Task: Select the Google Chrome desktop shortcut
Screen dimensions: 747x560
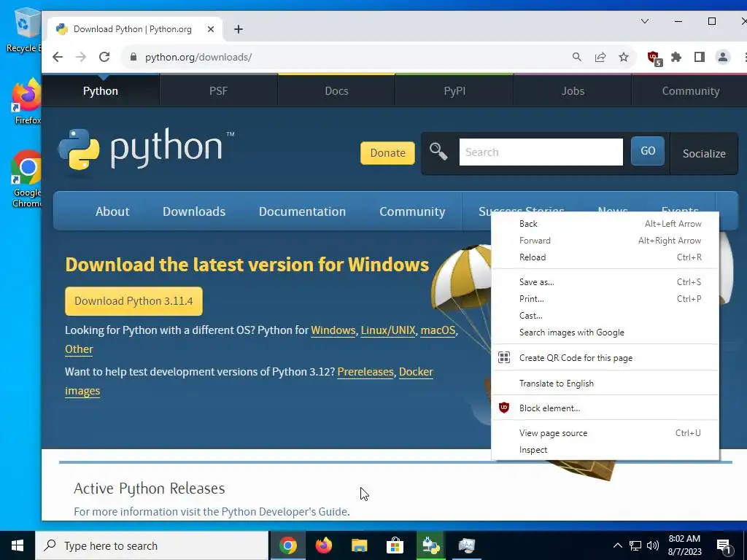Action: click(27, 179)
